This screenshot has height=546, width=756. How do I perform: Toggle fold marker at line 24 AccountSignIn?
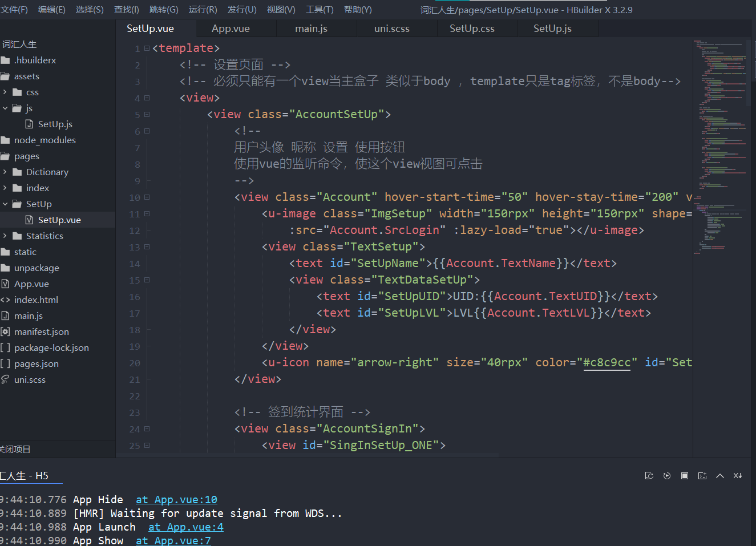tap(147, 429)
